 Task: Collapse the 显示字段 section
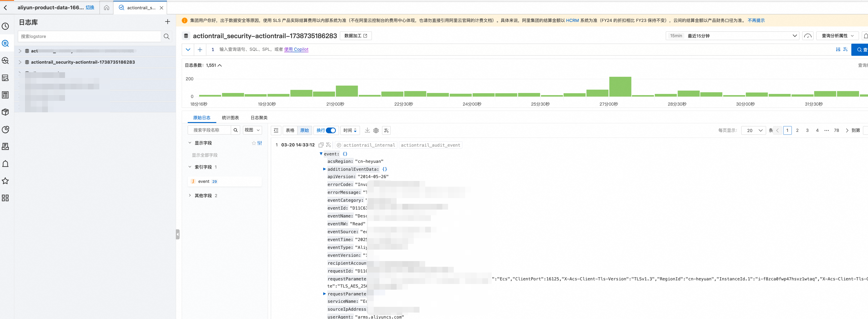pyautogui.click(x=190, y=143)
